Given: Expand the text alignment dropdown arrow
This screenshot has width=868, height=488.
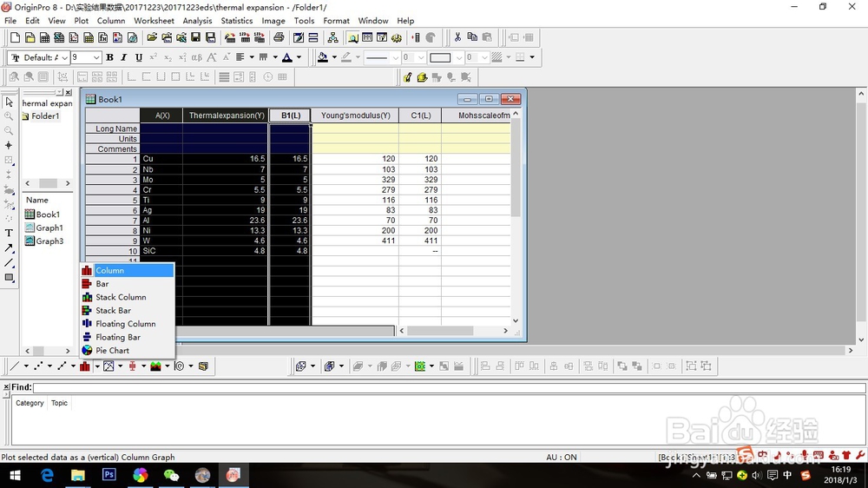Looking at the screenshot, I should pos(252,57).
